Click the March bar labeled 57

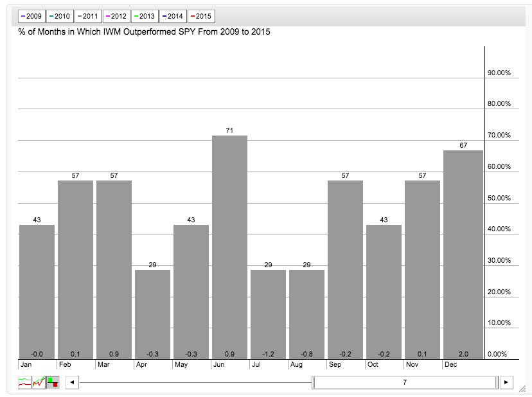point(114,270)
